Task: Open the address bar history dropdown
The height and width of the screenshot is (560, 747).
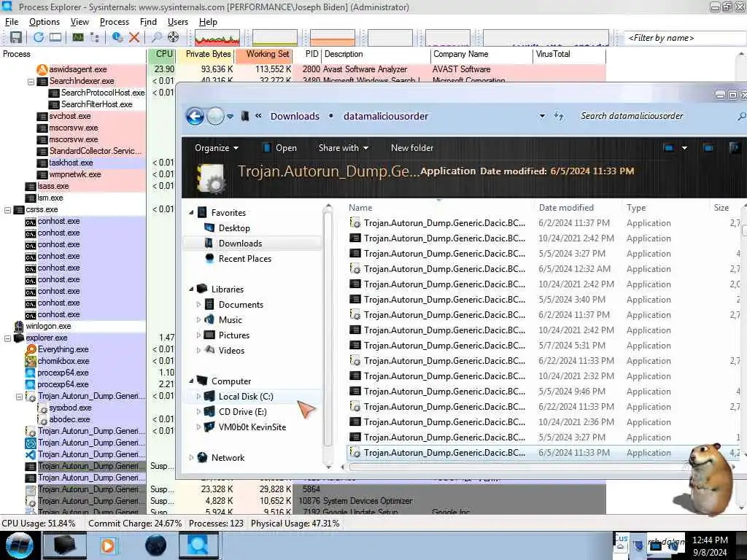Action: pyautogui.click(x=542, y=116)
